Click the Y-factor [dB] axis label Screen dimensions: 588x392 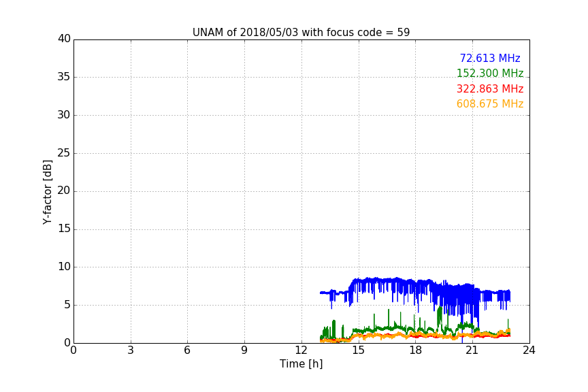pyautogui.click(x=47, y=192)
